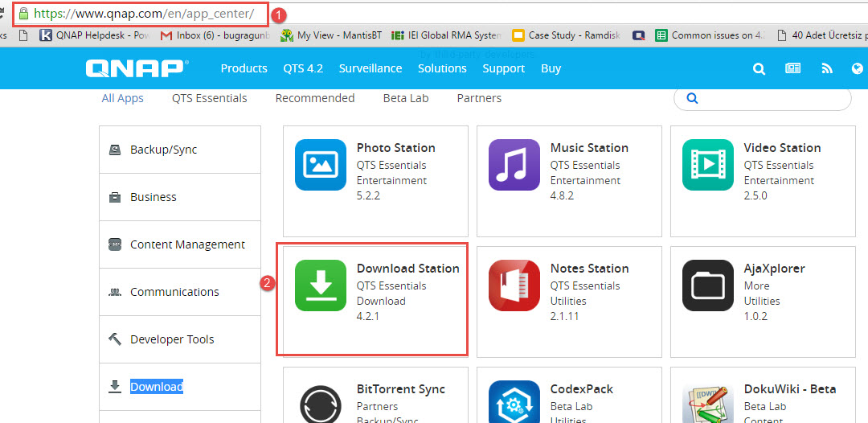Open the BitTorrent Sync title link
The height and width of the screenshot is (423, 868).
tap(401, 389)
